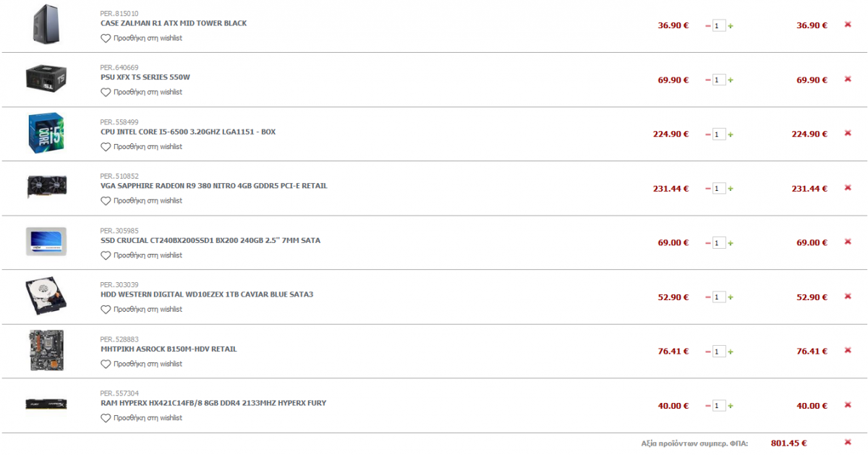Open VGA SAPPHIRE RADEON R9 380 product page
The height and width of the screenshot is (455, 868).
click(214, 186)
